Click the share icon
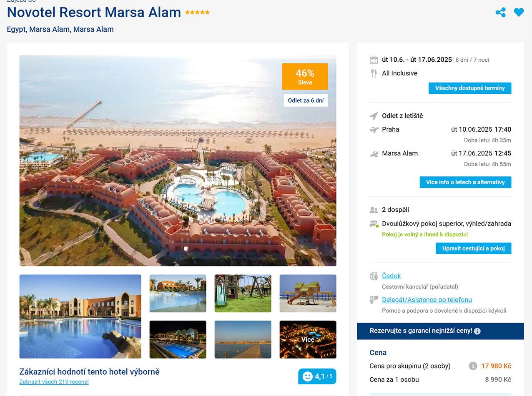The height and width of the screenshot is (396, 532). click(500, 13)
